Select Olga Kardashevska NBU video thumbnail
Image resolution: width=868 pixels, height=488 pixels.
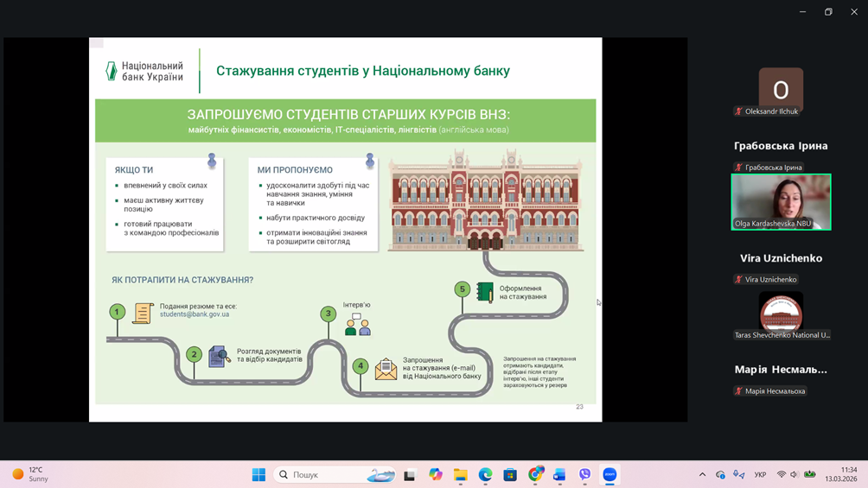[x=781, y=202]
